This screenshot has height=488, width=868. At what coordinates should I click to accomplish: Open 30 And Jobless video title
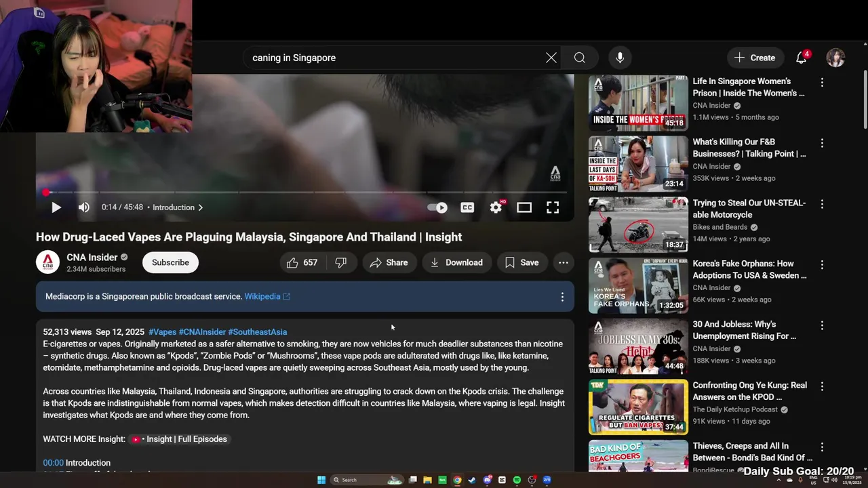coord(745,330)
